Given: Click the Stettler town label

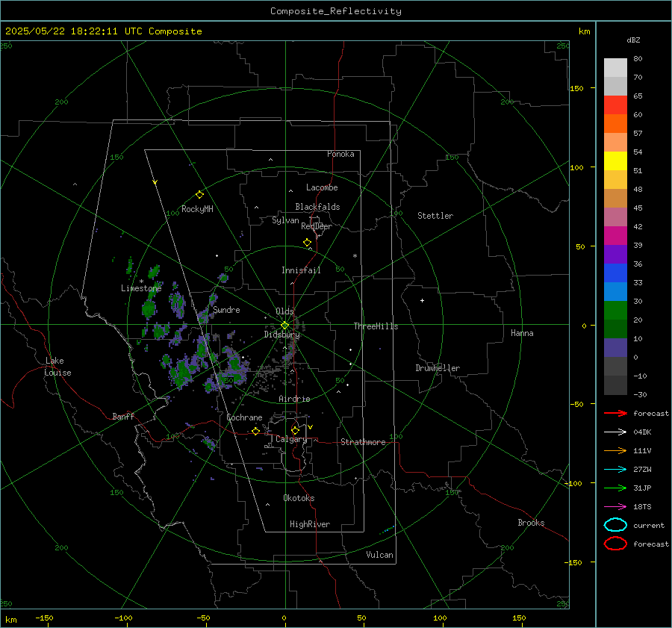Looking at the screenshot, I should 435,216.
